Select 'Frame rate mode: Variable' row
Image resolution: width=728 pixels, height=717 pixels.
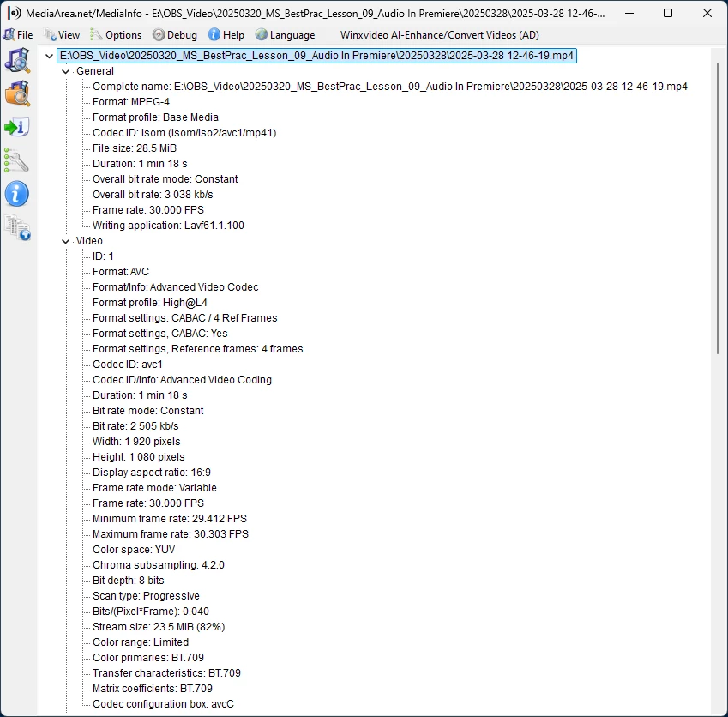[154, 488]
